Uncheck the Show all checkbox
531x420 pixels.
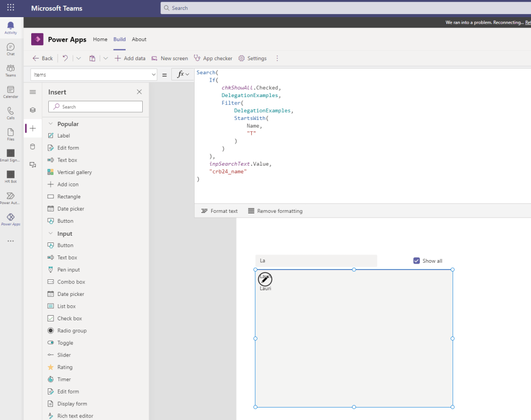point(416,261)
